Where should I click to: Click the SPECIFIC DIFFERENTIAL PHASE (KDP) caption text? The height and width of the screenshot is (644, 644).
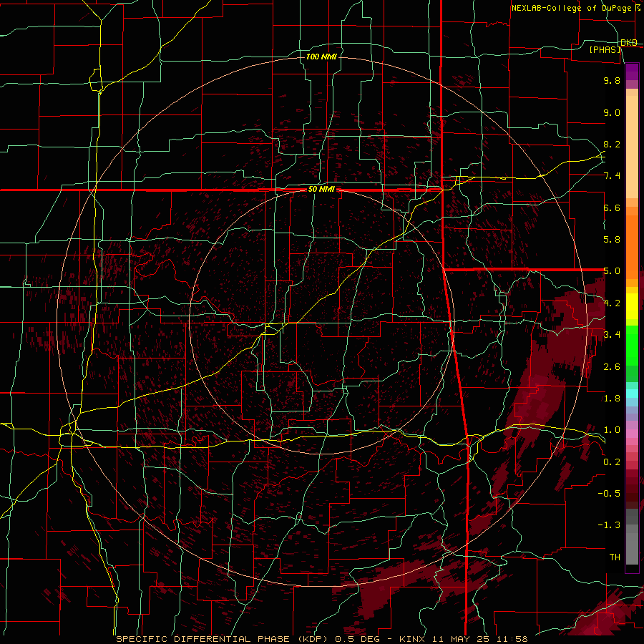click(x=223, y=639)
